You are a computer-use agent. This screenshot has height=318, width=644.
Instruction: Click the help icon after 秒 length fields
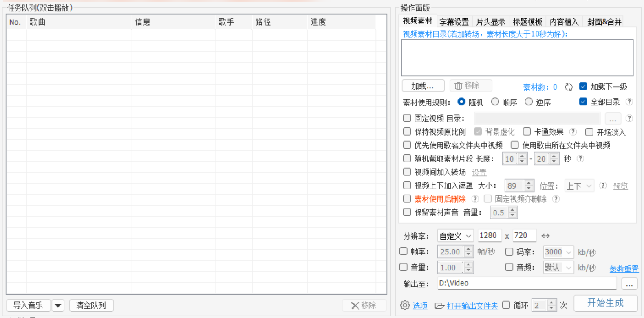[580, 159]
